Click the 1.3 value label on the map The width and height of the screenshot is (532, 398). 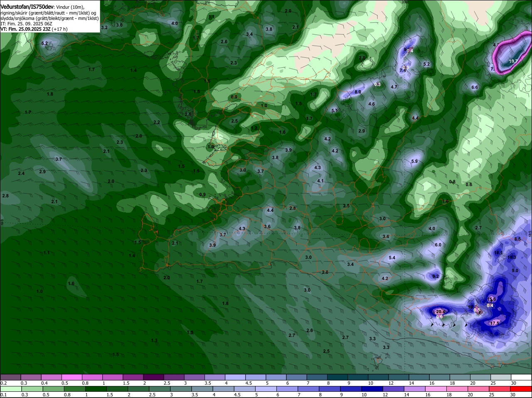[154, 341]
